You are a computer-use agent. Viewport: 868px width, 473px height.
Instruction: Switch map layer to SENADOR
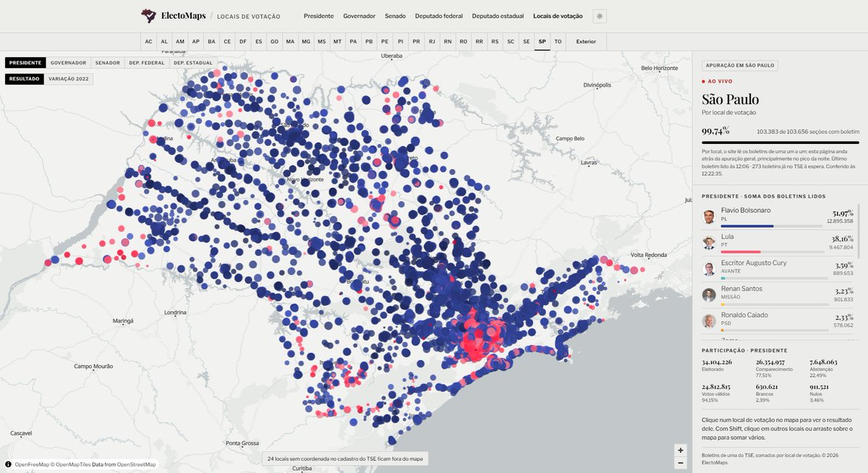coord(108,63)
